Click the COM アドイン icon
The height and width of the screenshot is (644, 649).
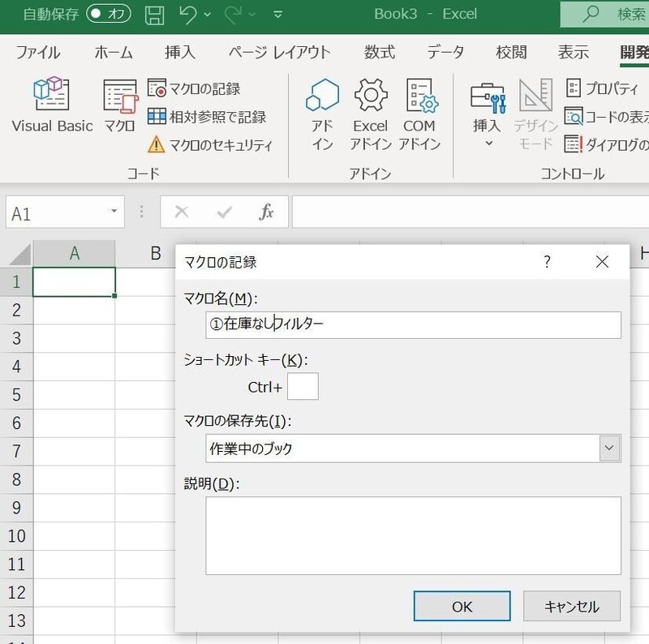point(422,109)
